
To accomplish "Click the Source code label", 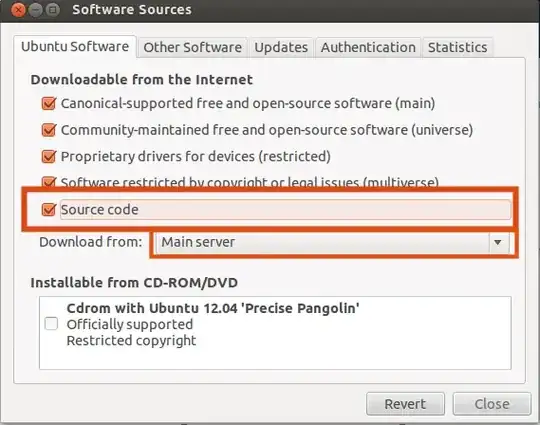I will pyautogui.click(x=100, y=209).
